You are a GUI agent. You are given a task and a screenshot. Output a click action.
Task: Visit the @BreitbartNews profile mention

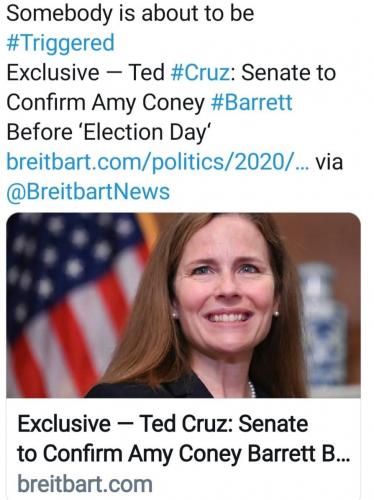coord(88,192)
